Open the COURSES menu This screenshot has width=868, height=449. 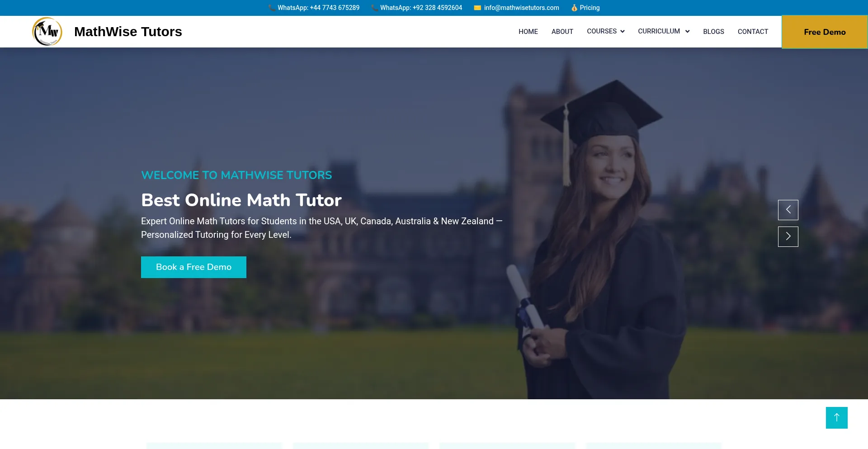(x=602, y=31)
